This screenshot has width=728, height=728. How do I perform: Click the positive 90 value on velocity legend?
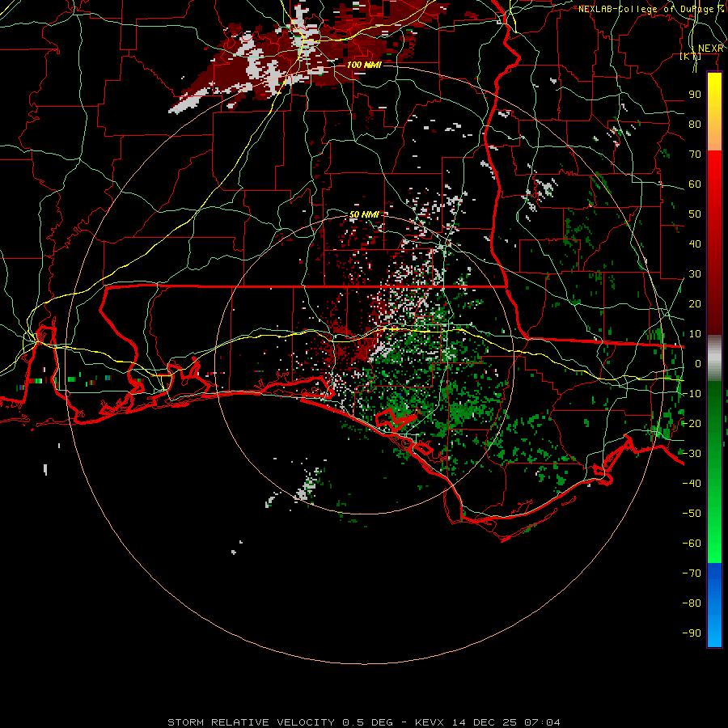(695, 95)
